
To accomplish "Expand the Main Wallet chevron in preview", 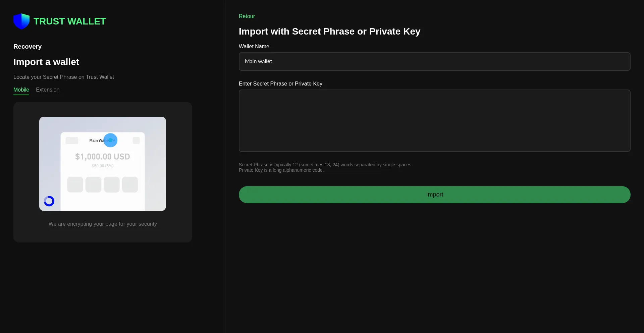I will [x=114, y=140].
